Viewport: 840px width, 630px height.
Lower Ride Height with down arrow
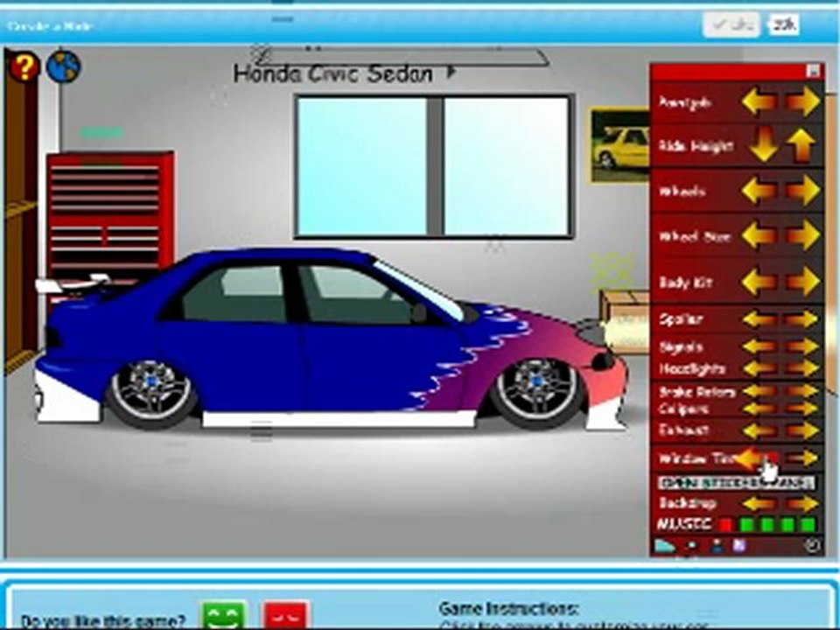[763, 144]
